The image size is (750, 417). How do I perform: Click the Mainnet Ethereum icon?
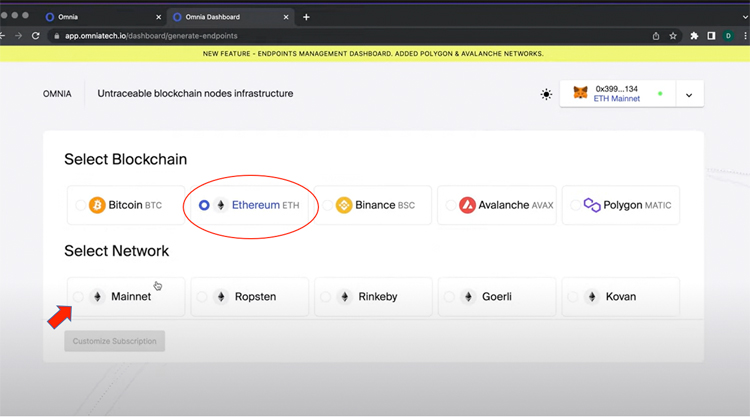tap(97, 297)
